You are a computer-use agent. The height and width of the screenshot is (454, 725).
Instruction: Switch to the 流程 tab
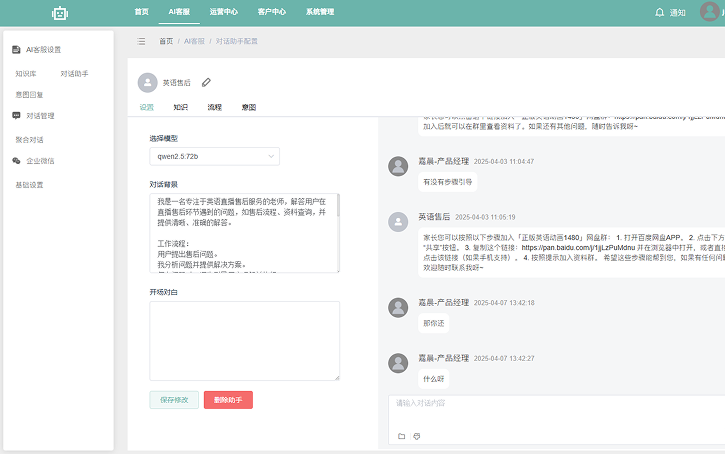pyautogui.click(x=214, y=106)
